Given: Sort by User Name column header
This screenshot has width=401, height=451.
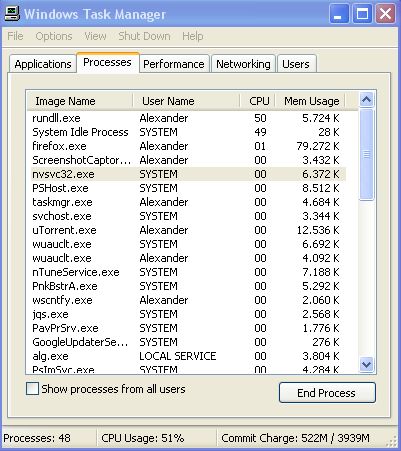Looking at the screenshot, I should click(x=186, y=101).
